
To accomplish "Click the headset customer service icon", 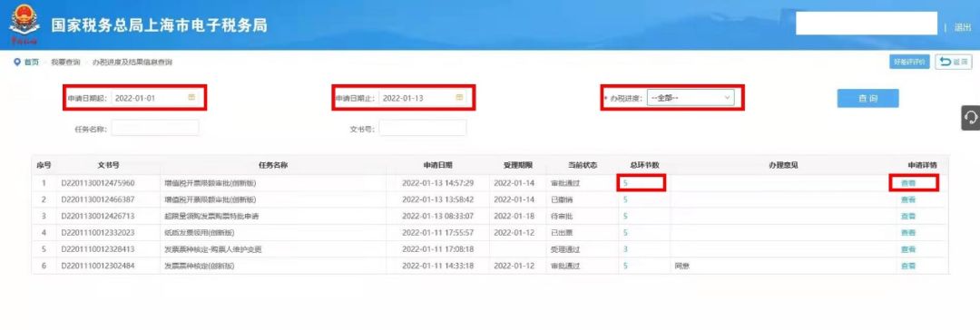I will coord(971,118).
